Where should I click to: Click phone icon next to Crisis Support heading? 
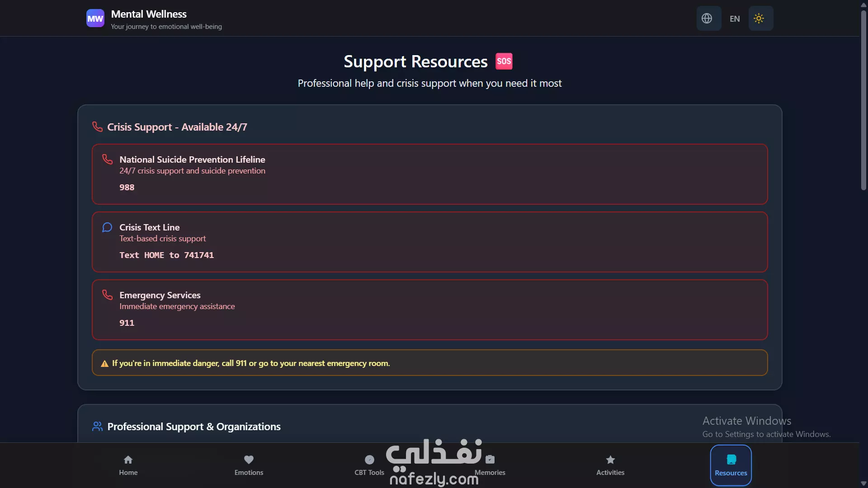pyautogui.click(x=97, y=127)
